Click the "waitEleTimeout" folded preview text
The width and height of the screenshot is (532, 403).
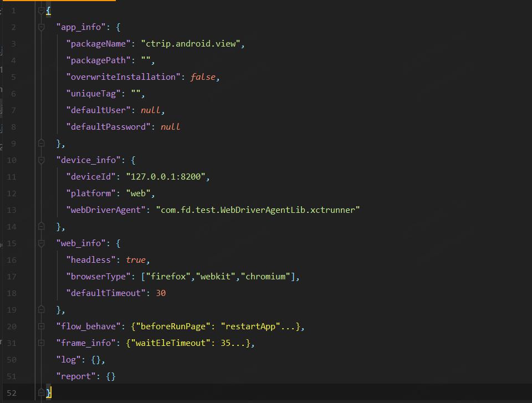tap(171, 343)
